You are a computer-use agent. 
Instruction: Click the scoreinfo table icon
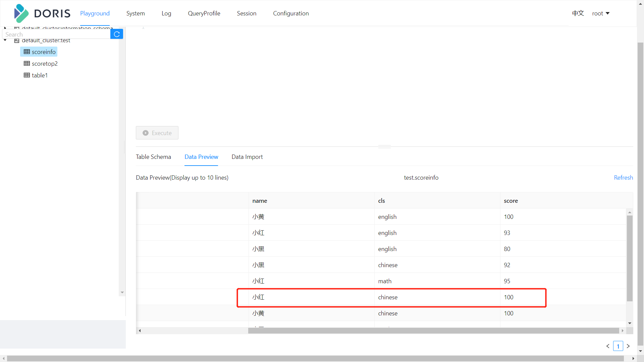27,52
